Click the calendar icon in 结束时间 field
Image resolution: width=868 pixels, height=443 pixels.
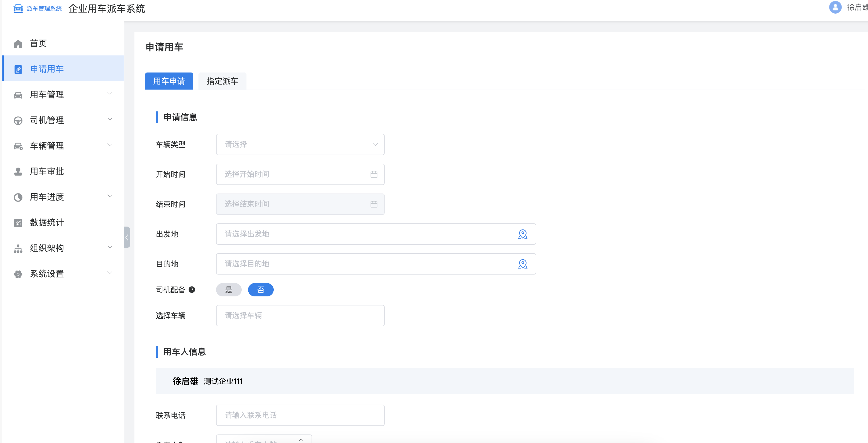click(x=374, y=204)
